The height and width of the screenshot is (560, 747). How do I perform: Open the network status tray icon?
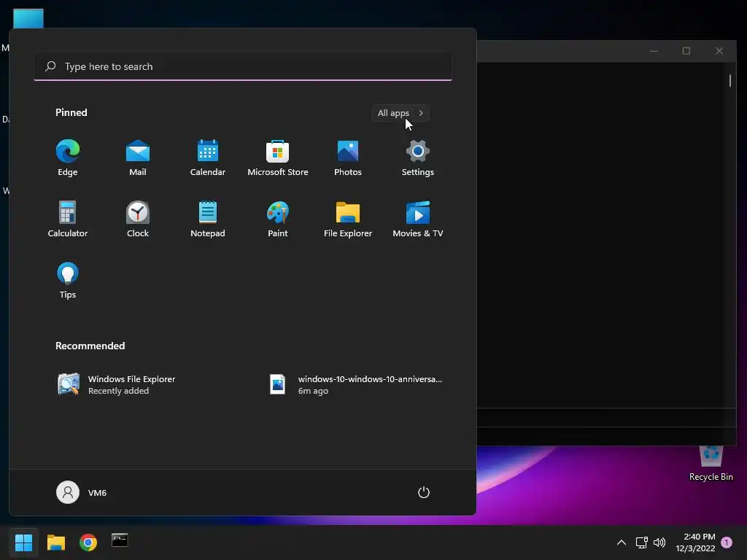coord(641,542)
